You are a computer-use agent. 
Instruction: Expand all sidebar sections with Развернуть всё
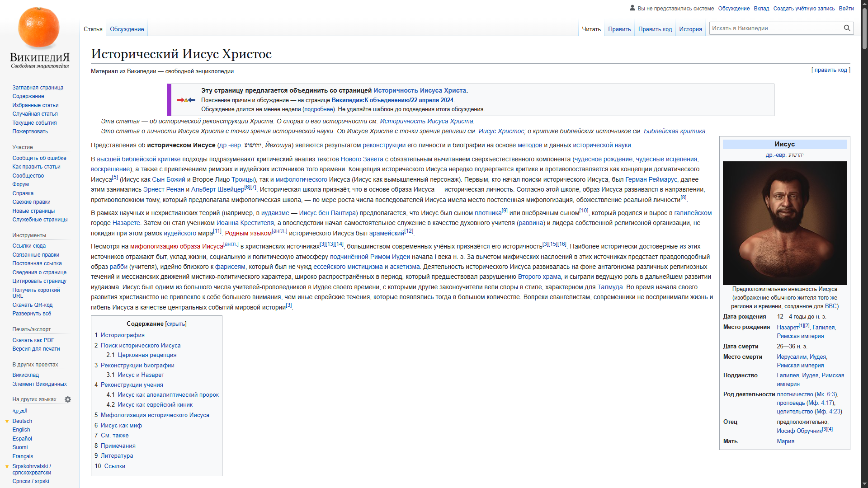pyautogui.click(x=32, y=314)
